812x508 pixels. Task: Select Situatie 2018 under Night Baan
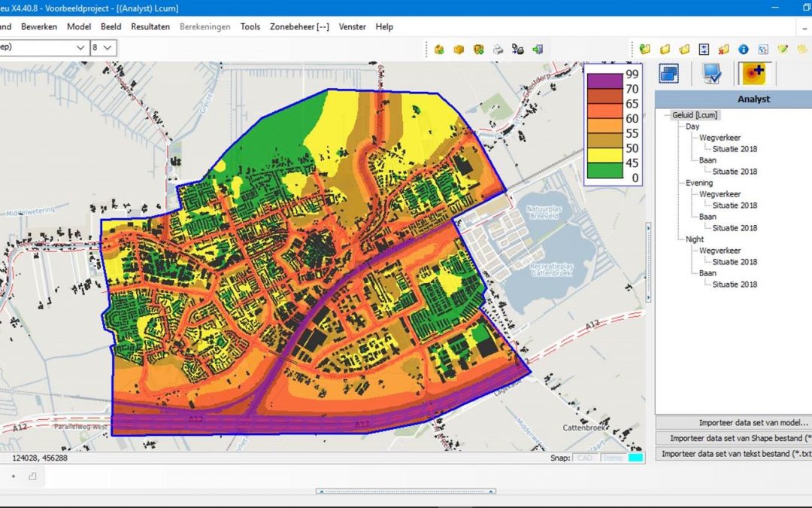[735, 284]
